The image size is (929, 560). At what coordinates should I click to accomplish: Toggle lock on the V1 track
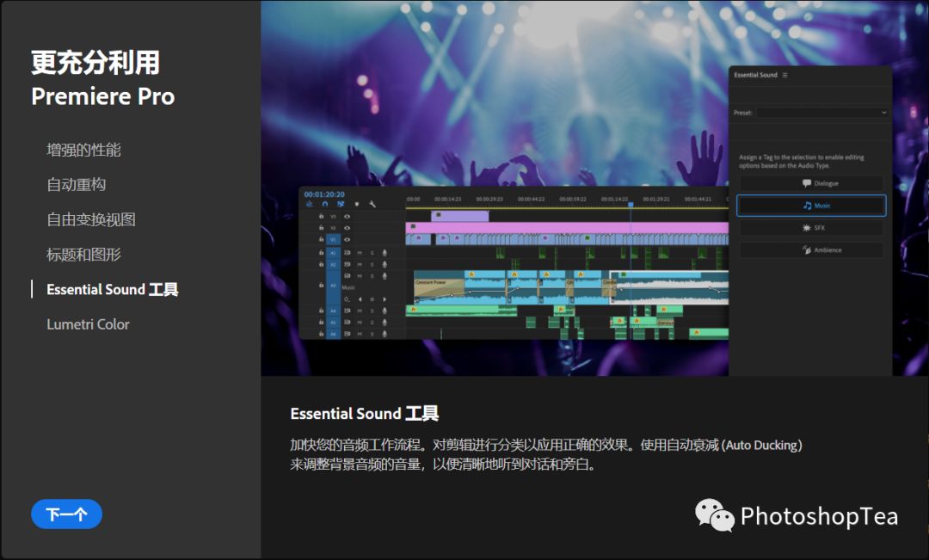click(321, 239)
